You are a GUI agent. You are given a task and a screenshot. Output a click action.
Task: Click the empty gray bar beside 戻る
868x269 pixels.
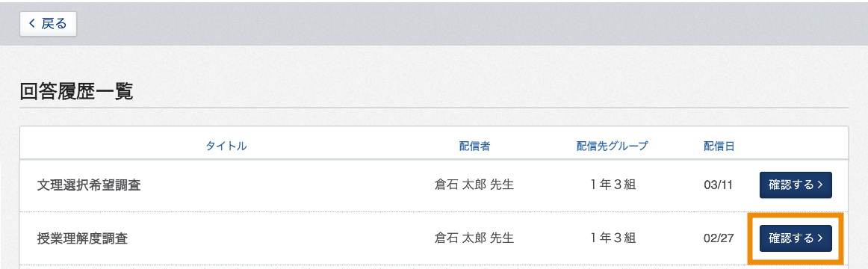click(x=471, y=23)
